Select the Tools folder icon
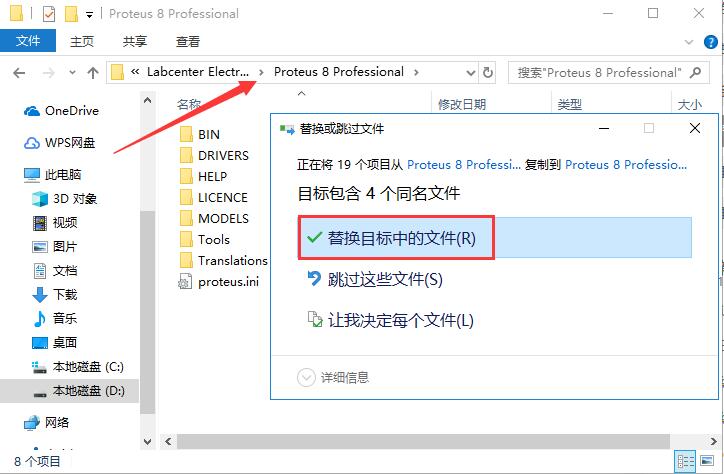 (186, 240)
